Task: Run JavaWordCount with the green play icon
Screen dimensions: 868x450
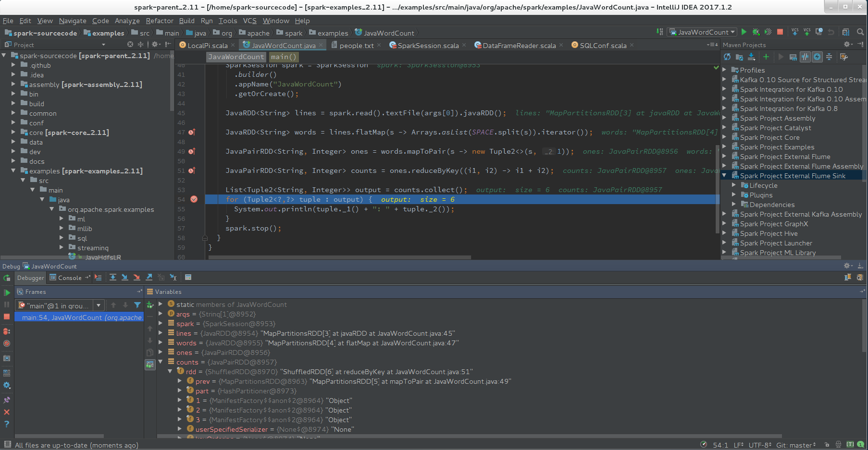Action: (744, 32)
